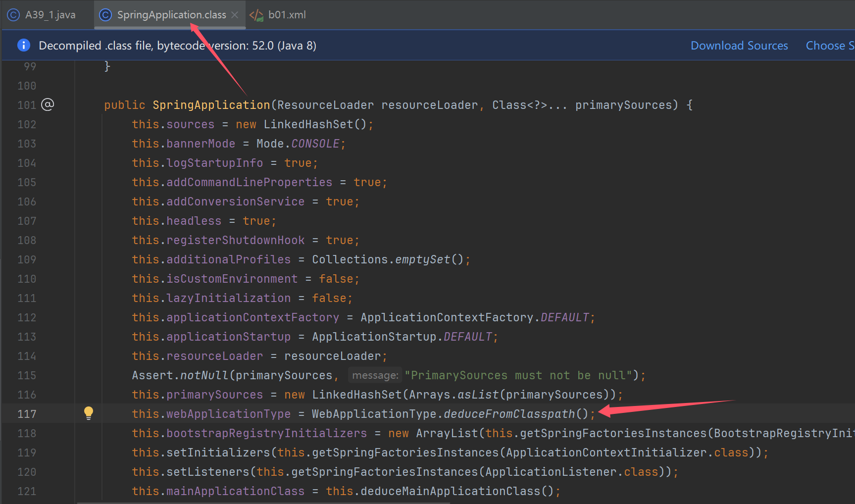Click LinkedHashSet on line 102
The width and height of the screenshot is (855, 504).
(308, 124)
